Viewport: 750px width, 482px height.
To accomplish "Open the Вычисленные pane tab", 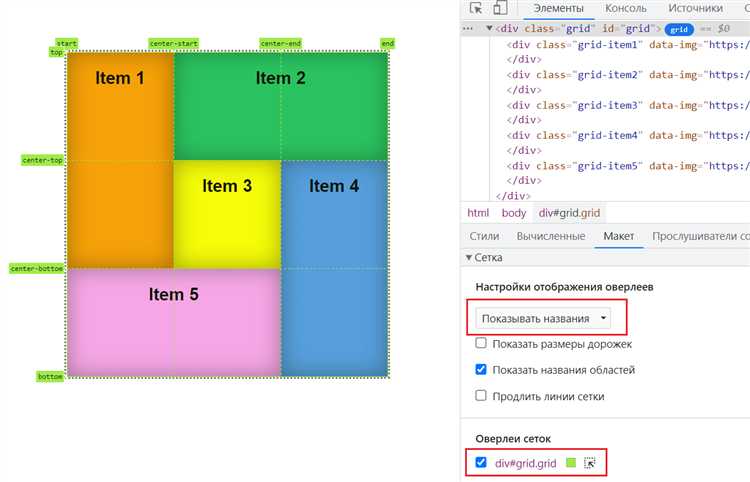I will (550, 236).
